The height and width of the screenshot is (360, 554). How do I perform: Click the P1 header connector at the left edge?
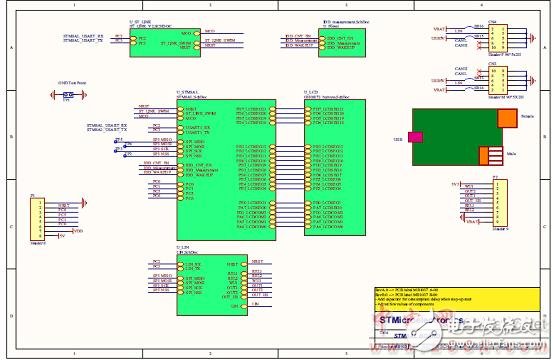click(x=37, y=219)
